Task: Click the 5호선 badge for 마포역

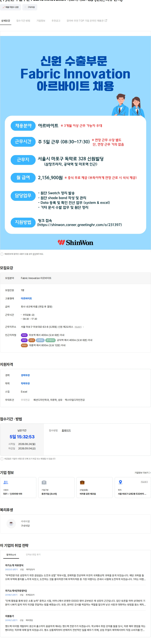Action: coord(24,335)
